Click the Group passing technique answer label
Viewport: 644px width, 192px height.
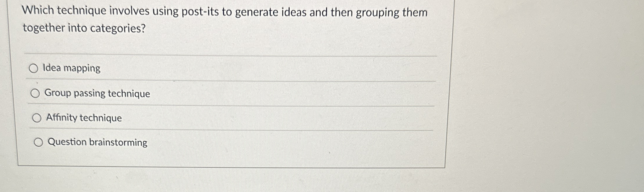click(x=97, y=94)
